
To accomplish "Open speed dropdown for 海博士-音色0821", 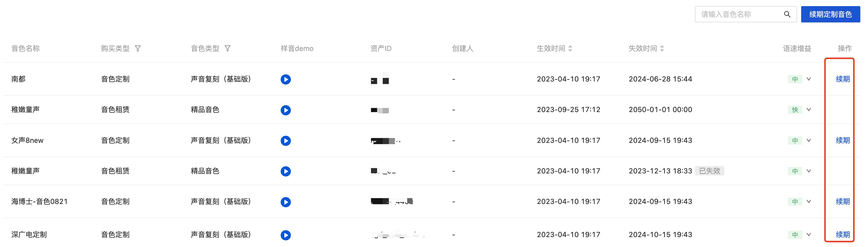I will (809, 202).
